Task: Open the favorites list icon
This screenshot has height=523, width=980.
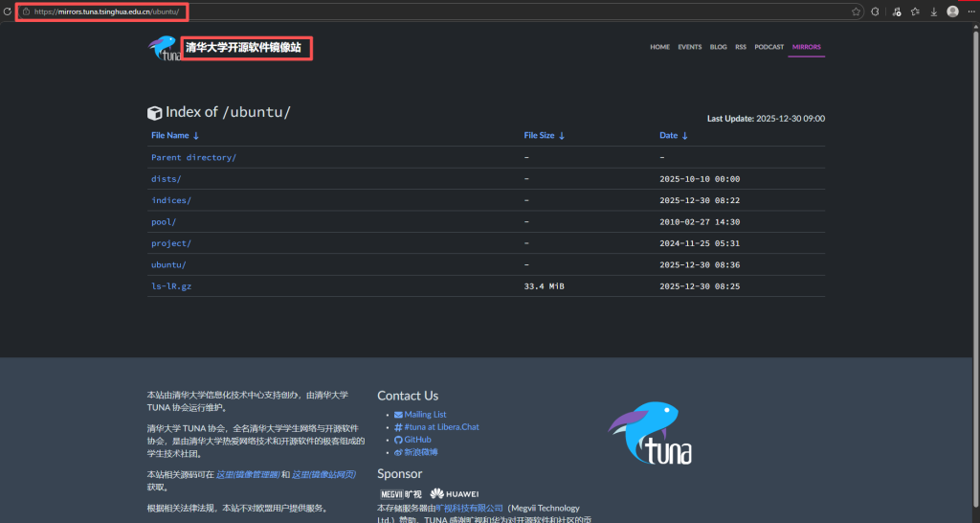Action: (915, 11)
